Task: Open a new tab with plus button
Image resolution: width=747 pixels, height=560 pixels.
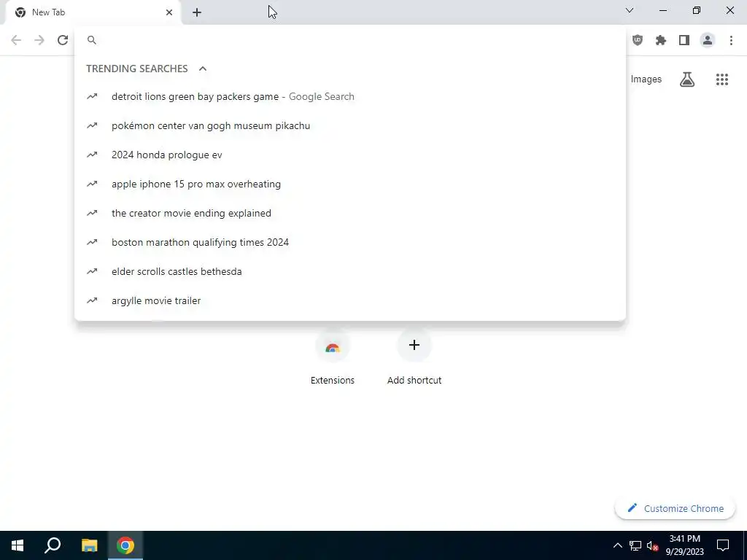Action: point(197,12)
